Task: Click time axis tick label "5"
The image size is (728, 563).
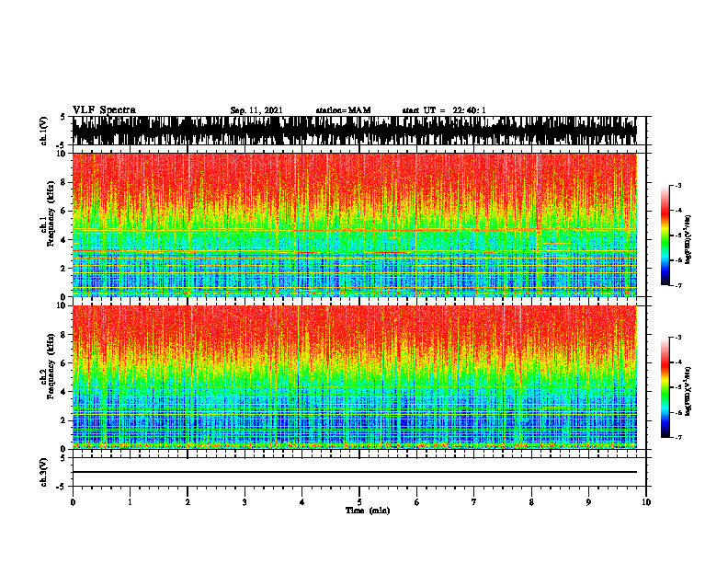Action: (x=359, y=502)
